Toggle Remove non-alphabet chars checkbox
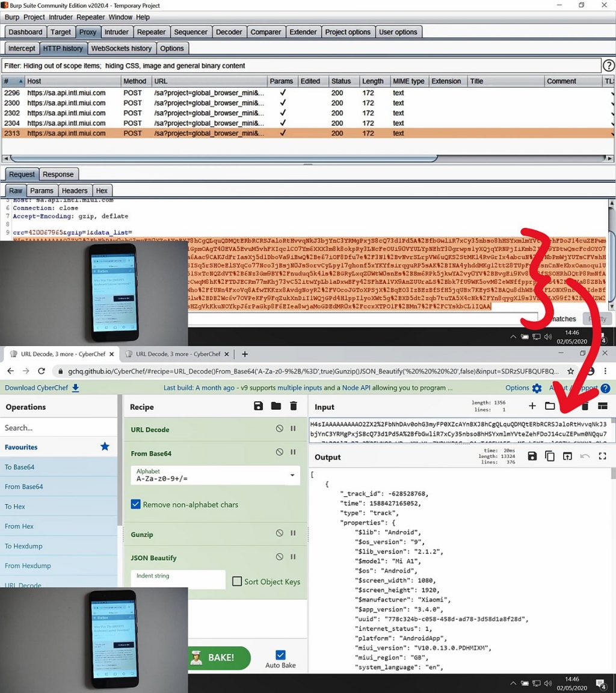 click(136, 504)
